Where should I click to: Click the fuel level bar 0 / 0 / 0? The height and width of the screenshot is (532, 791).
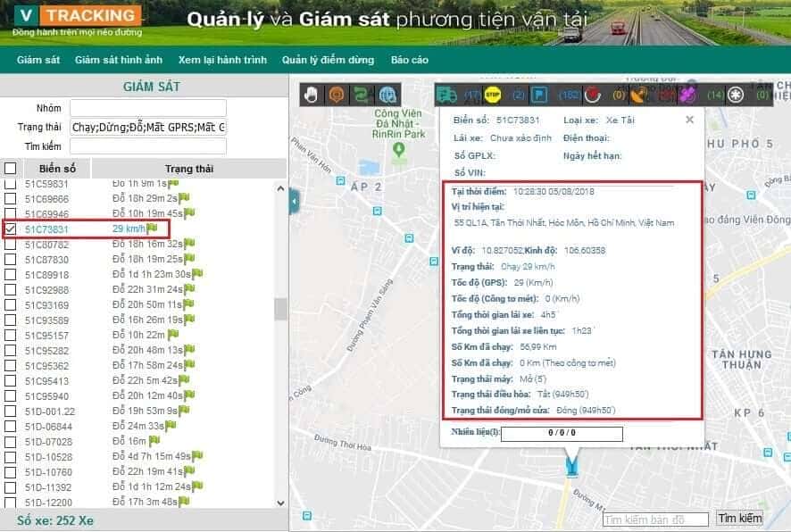(562, 433)
